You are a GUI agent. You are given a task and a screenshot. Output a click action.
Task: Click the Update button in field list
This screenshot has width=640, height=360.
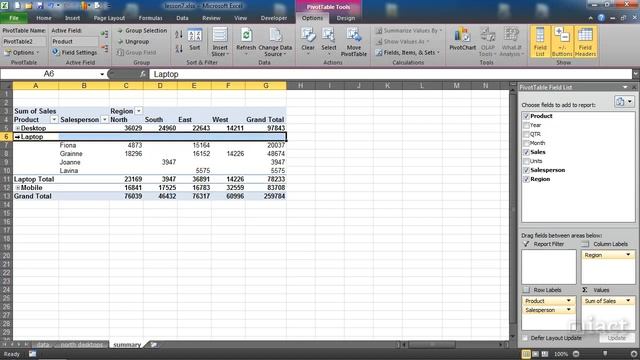pyautogui.click(x=616, y=338)
